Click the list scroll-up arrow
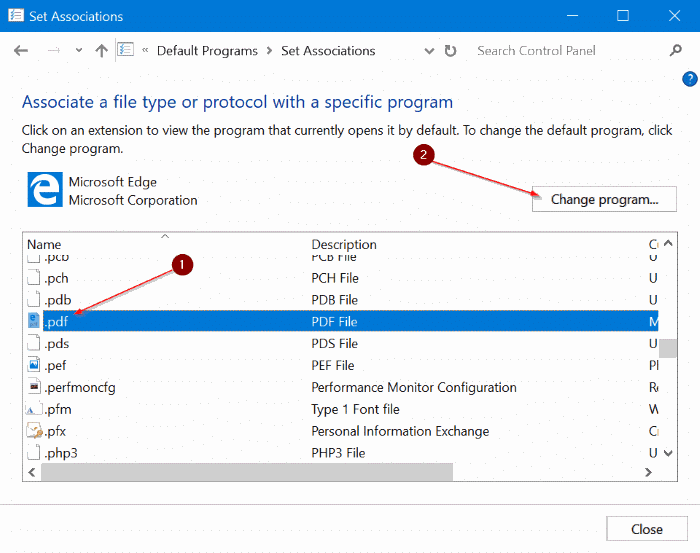 [668, 243]
